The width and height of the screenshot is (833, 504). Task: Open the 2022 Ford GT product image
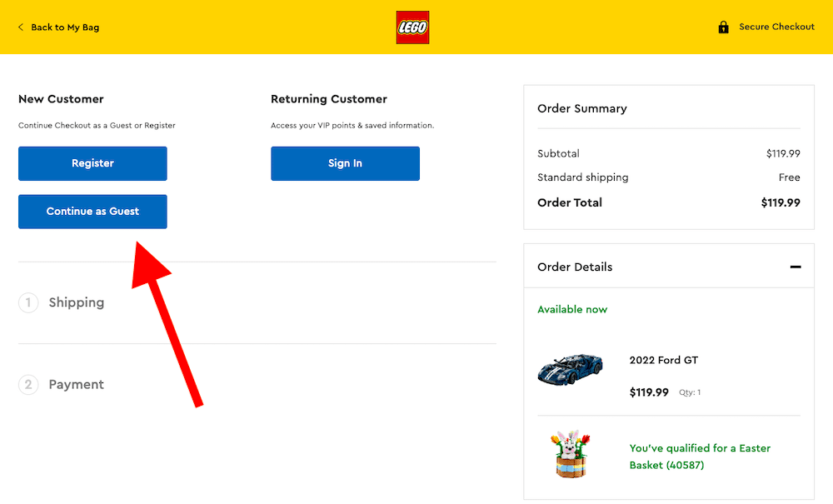pyautogui.click(x=571, y=368)
